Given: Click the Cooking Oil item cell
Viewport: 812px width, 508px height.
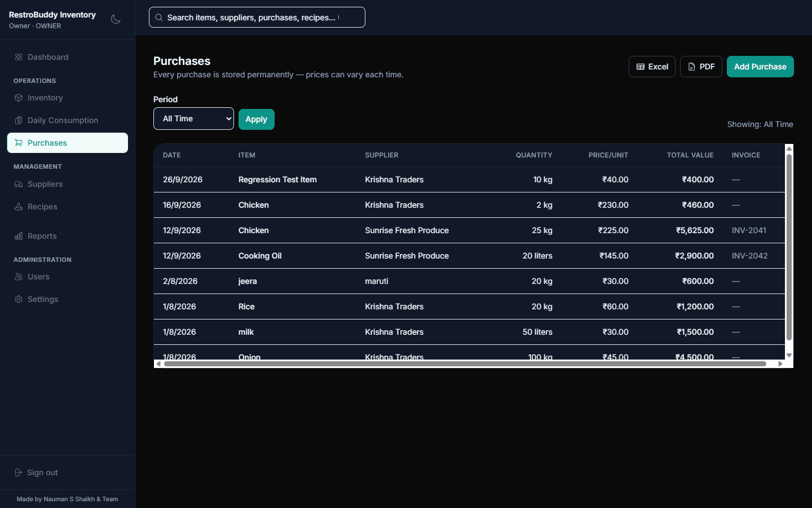Looking at the screenshot, I should pyautogui.click(x=260, y=256).
